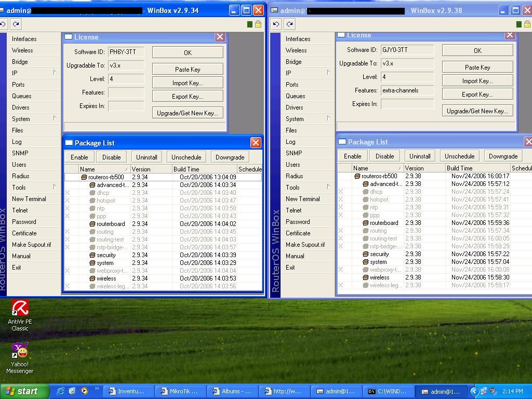
Task: Click Version column header in right Package List
Action: 424,168
